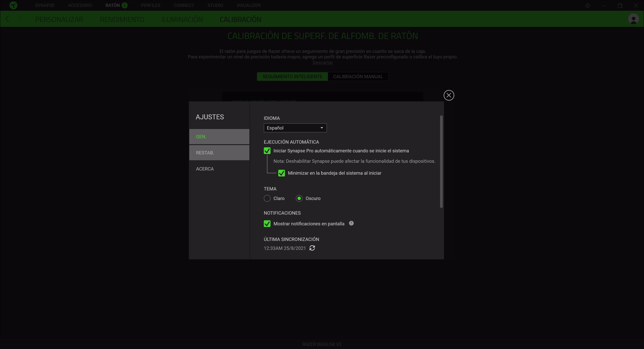This screenshot has width=644, height=349.
Task: Switch to the RATÓN tab
Action: 113,5
